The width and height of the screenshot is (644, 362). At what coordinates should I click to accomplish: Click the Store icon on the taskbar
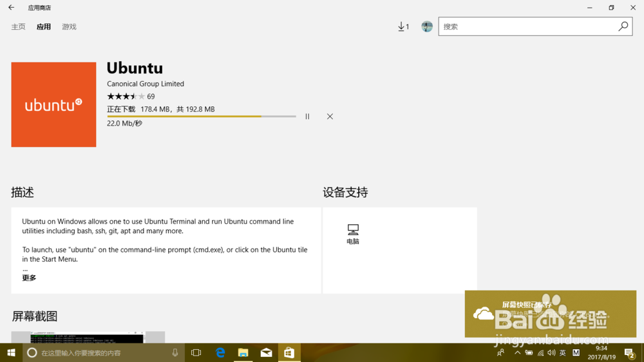tap(289, 352)
